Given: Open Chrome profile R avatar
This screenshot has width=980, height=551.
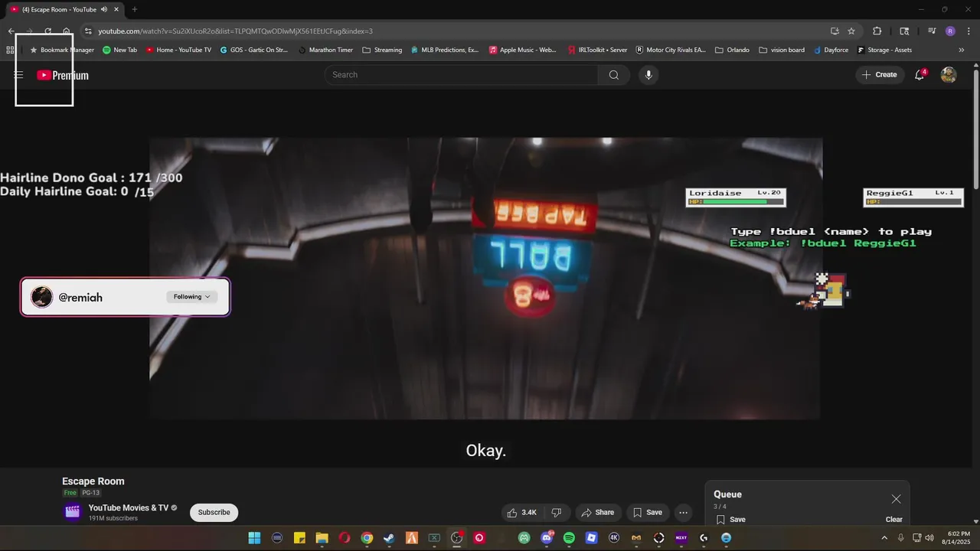Looking at the screenshot, I should [x=950, y=31].
